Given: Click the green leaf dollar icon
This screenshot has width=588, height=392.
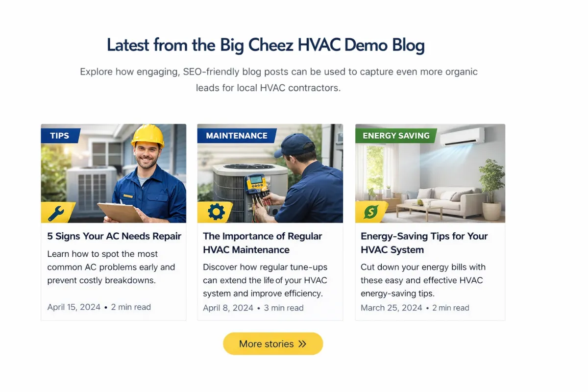Looking at the screenshot, I should point(370,212).
